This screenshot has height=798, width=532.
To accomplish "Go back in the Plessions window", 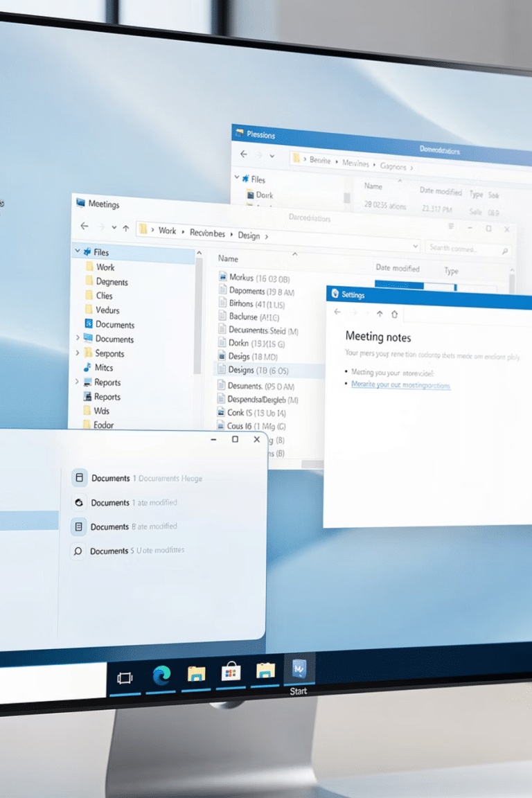I will click(244, 154).
